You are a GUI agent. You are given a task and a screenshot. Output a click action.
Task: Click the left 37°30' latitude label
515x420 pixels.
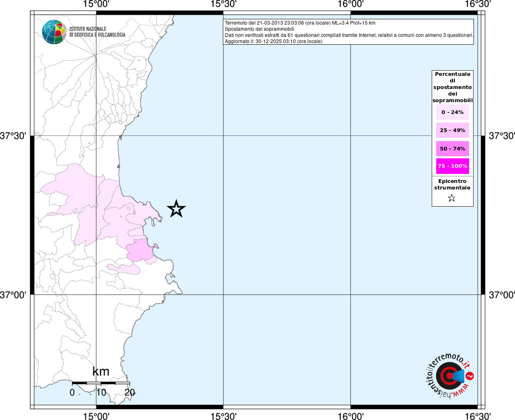13,136
